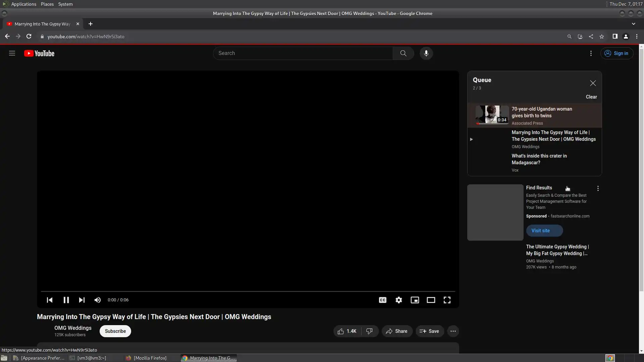This screenshot has width=644, height=362.
Task: Open player settings gear
Action: (398, 300)
